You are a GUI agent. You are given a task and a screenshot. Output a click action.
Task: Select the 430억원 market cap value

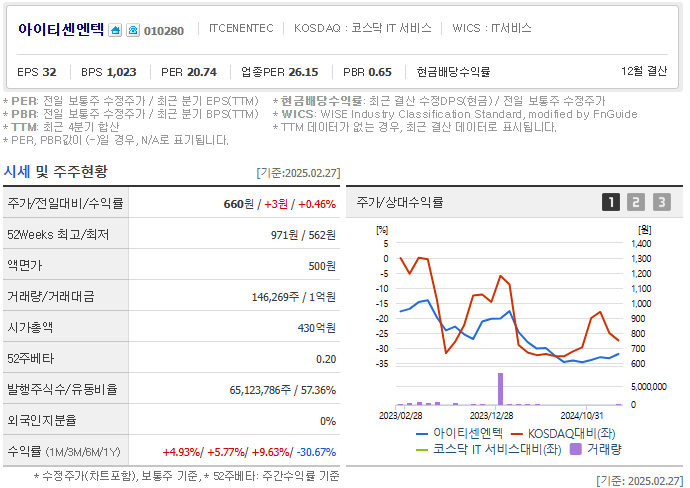pos(317,328)
